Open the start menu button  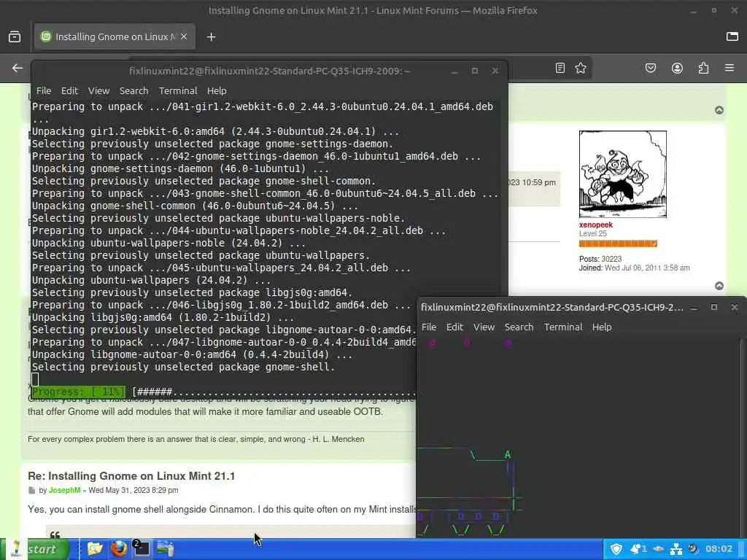tap(34, 549)
